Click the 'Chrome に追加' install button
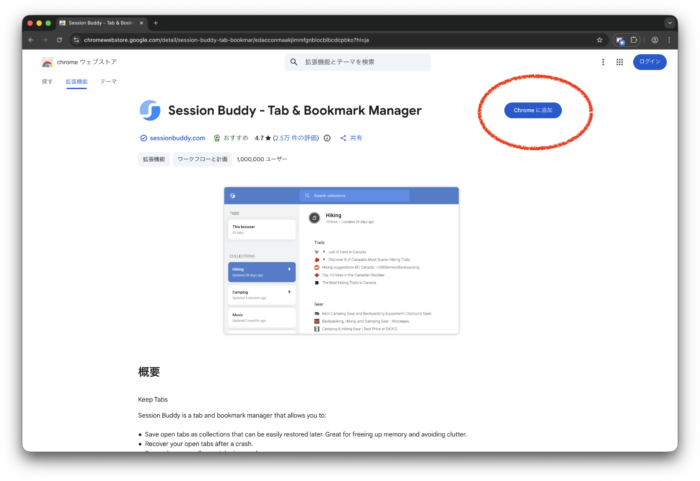Viewport: 700px width, 481px height. pyautogui.click(x=532, y=110)
